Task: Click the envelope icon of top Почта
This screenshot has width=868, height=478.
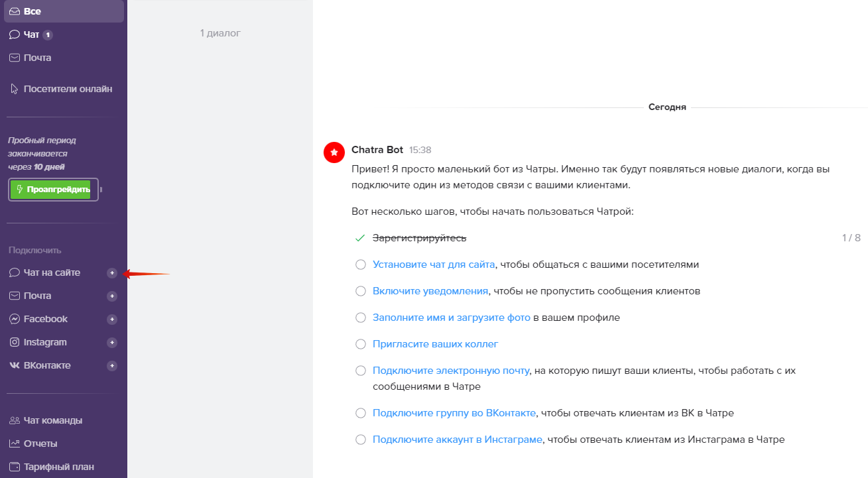Action: tap(15, 58)
